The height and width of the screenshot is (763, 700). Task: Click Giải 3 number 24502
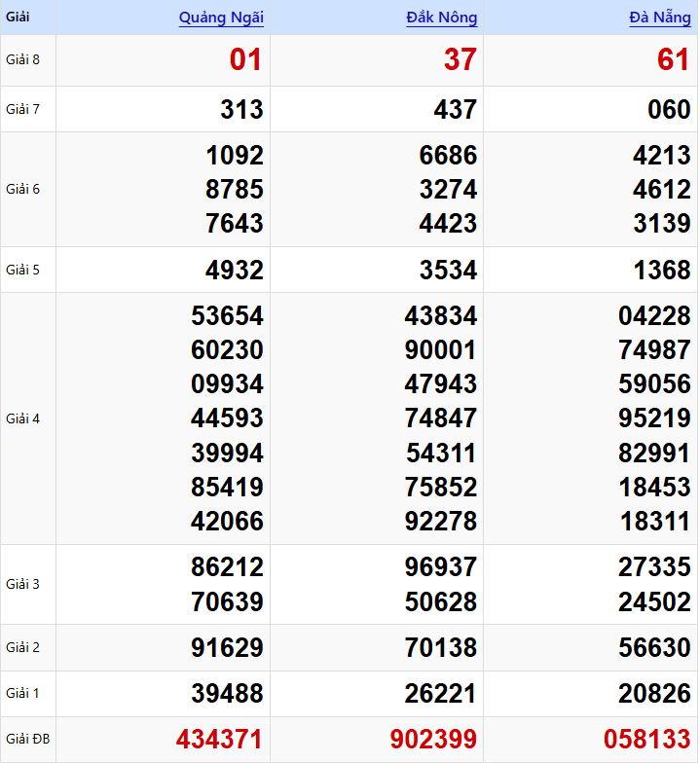click(x=654, y=601)
